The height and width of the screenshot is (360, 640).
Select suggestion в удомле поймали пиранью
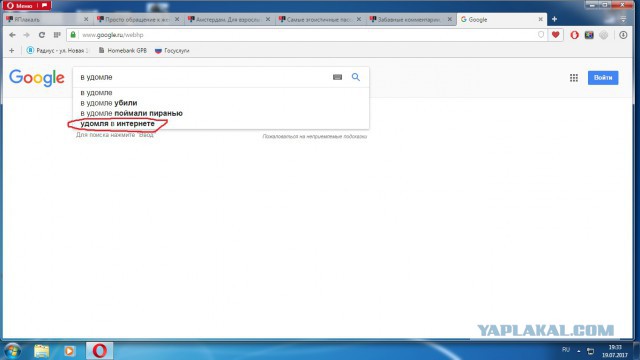point(221,113)
